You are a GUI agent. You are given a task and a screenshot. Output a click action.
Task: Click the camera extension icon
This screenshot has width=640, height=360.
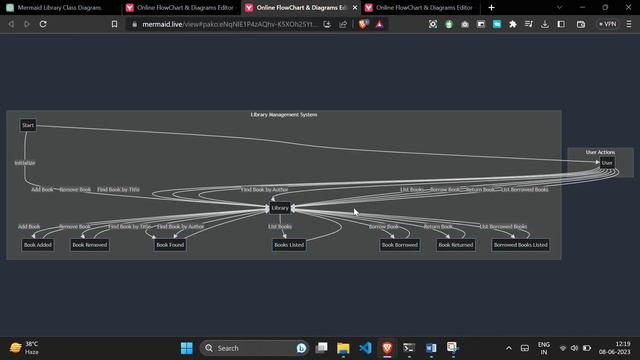pos(465,24)
